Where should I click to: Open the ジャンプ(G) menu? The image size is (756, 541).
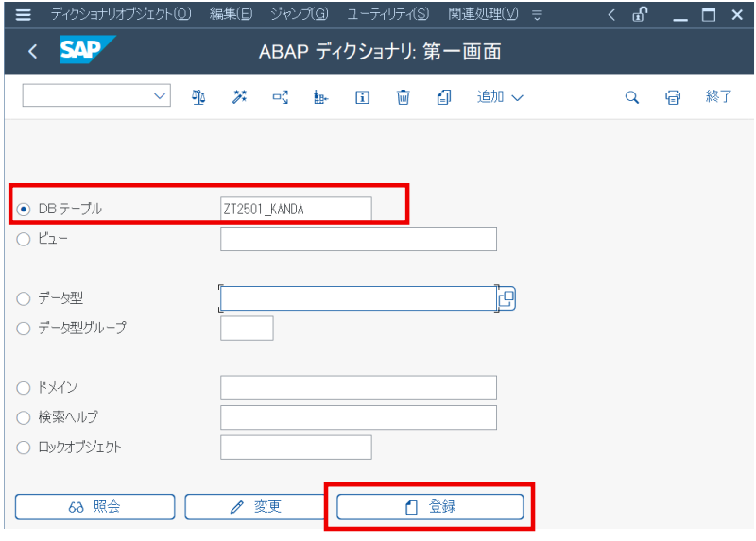pyautogui.click(x=300, y=14)
